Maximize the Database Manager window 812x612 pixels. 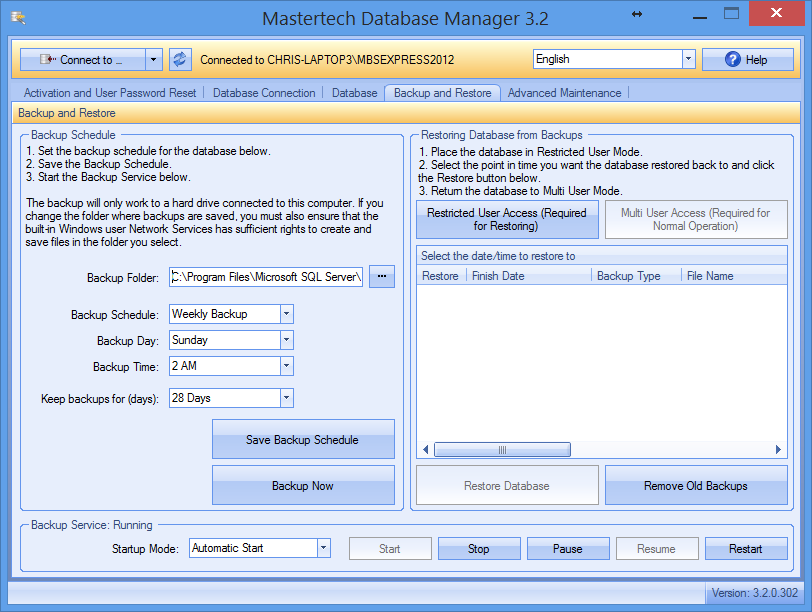point(731,13)
